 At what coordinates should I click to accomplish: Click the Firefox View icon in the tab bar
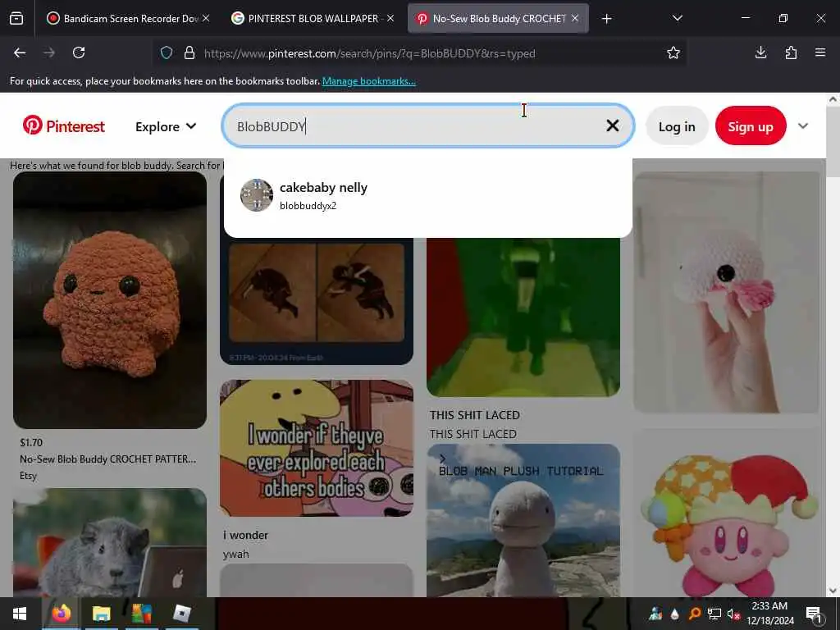click(x=16, y=18)
